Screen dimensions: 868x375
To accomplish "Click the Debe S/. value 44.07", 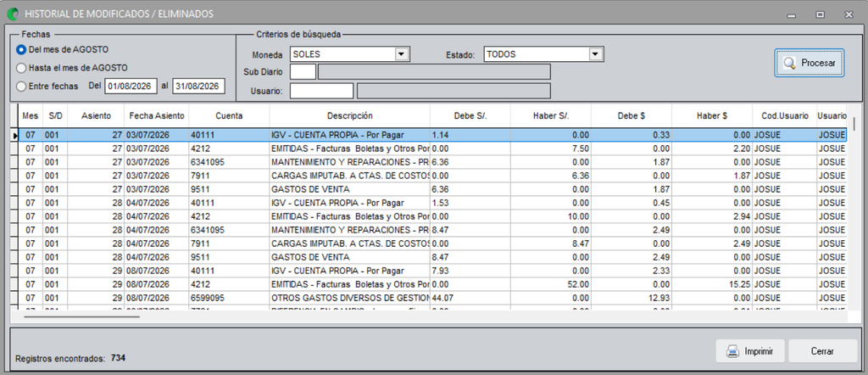I will point(470,298).
